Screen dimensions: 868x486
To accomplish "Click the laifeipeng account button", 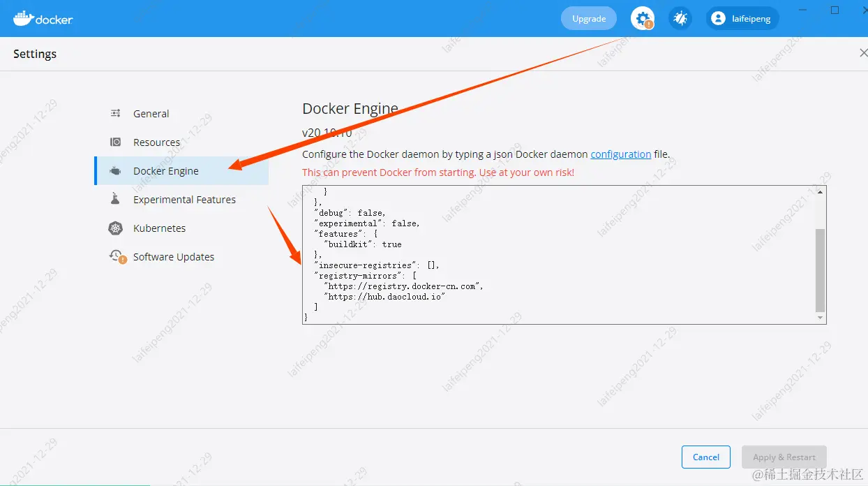I will (x=742, y=19).
